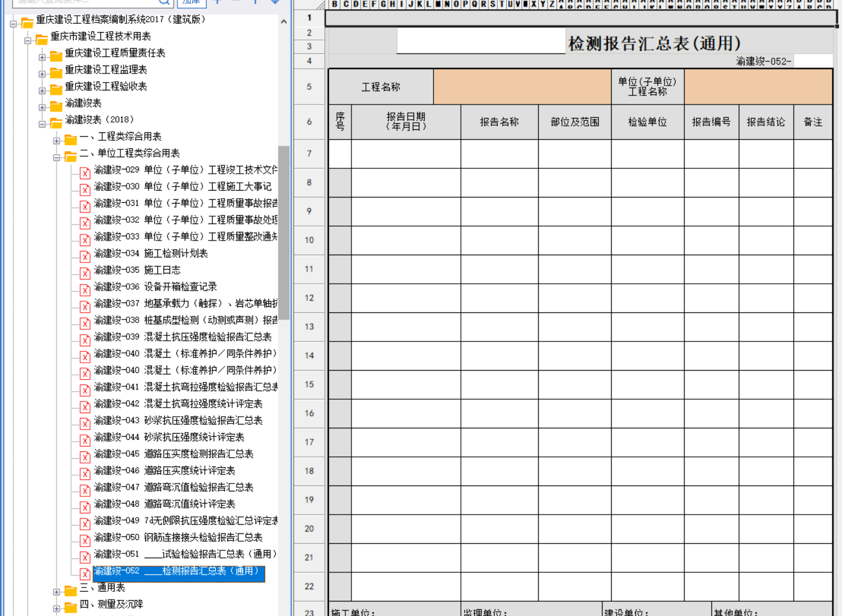
Task: Expand the 重庆建设工程验收表 tree node
Action: (42, 91)
